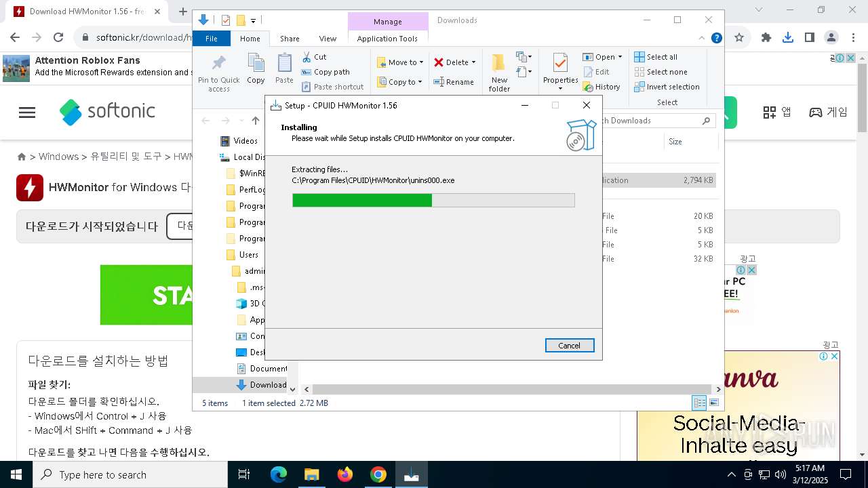The width and height of the screenshot is (868, 488).
Task: Click Rename in the Explorer ribbon
Action: click(x=454, y=82)
